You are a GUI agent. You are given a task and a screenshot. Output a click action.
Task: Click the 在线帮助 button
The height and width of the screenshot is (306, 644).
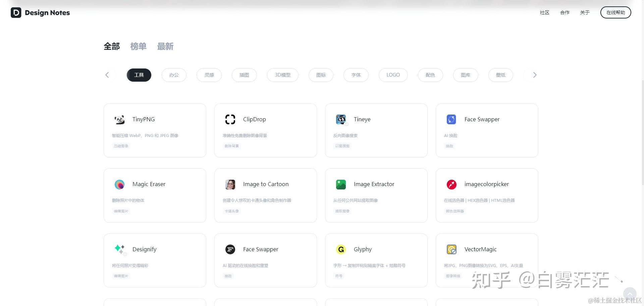[x=616, y=12]
